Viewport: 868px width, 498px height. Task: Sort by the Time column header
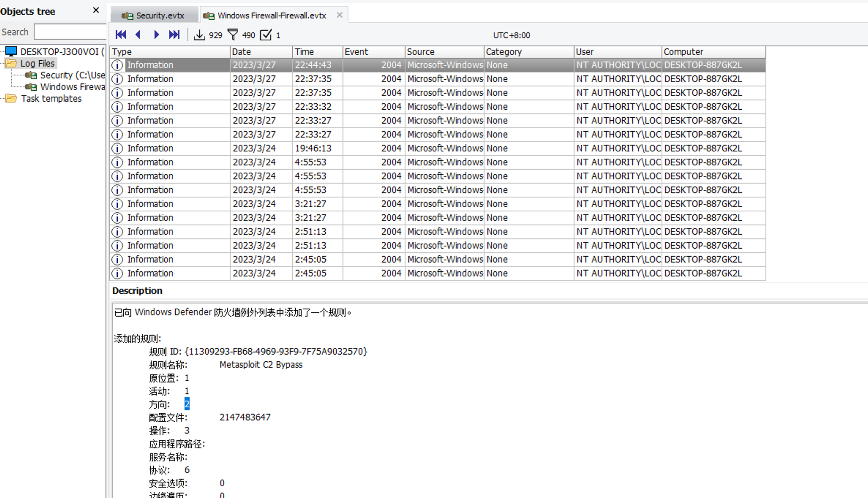click(x=317, y=52)
